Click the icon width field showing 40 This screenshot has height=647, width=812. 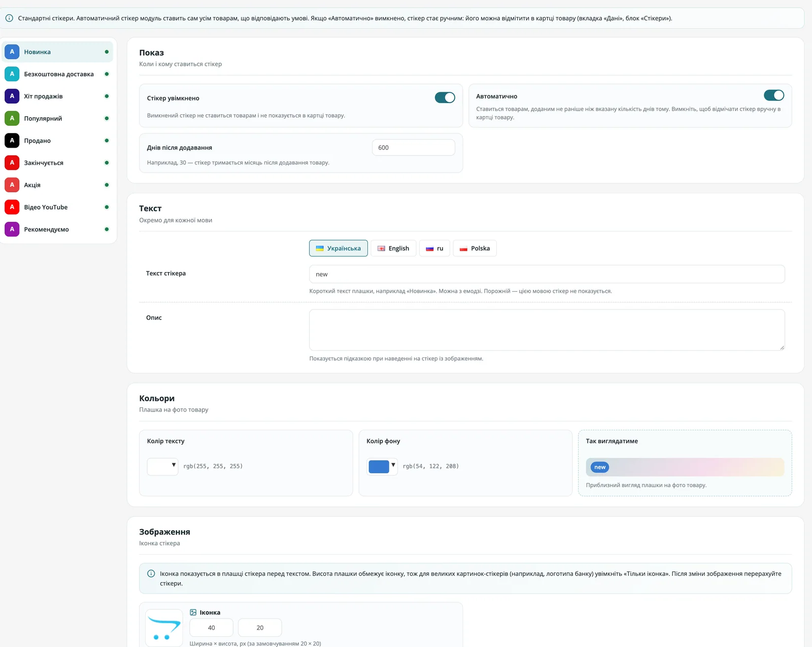click(211, 628)
